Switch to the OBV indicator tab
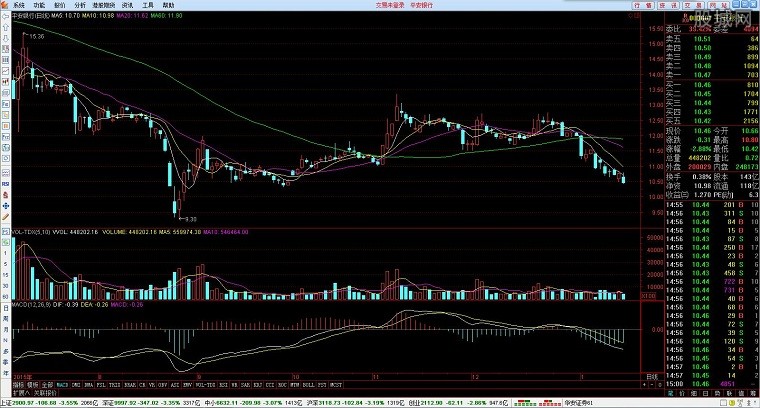The image size is (760, 408). [163, 385]
